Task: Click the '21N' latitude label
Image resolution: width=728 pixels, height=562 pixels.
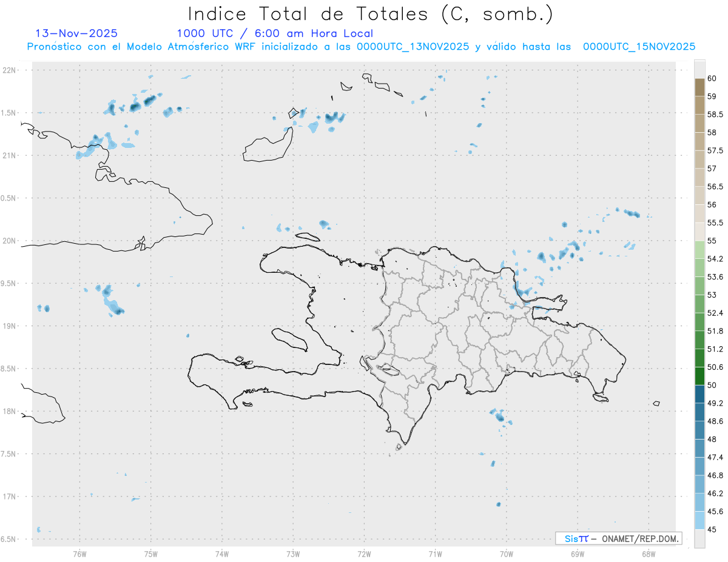Action: (x=10, y=156)
